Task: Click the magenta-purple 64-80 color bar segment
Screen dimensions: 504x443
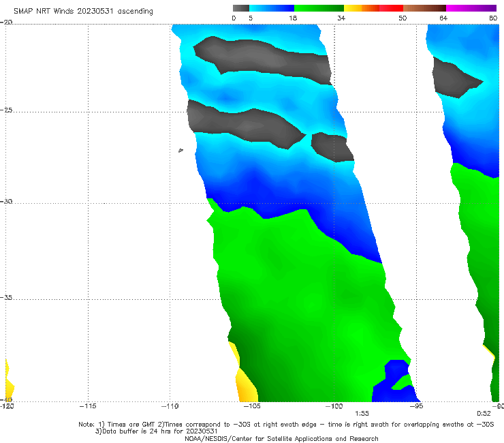Action: (x=471, y=8)
